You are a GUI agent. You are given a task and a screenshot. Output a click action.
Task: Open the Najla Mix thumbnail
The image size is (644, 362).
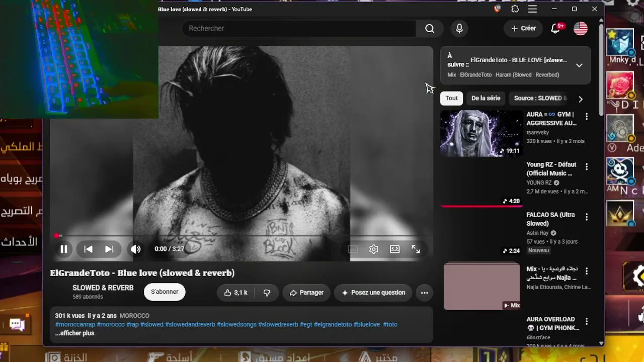click(x=481, y=286)
